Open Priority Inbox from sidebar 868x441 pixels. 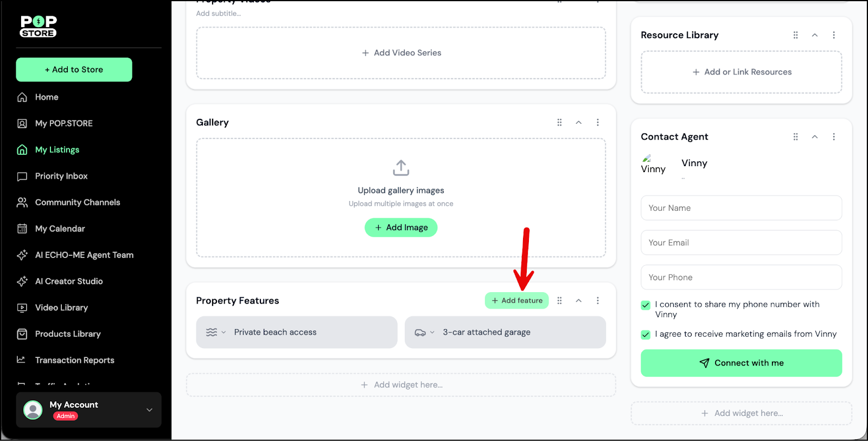(x=61, y=176)
